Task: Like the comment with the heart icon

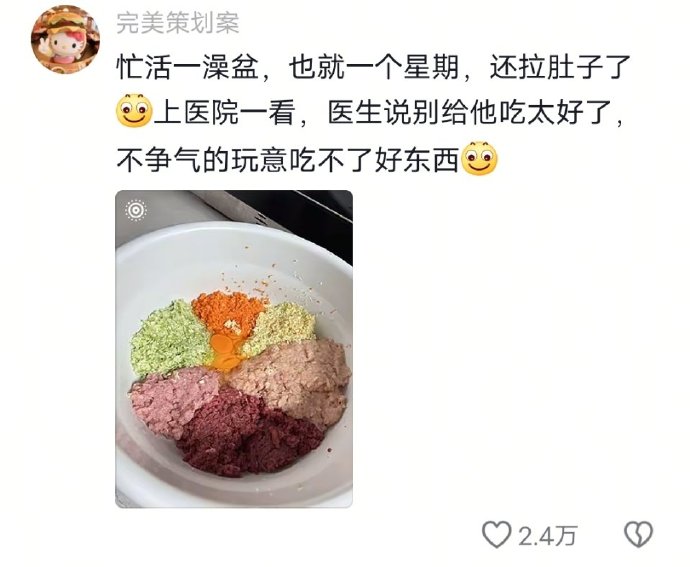Action: point(496,534)
